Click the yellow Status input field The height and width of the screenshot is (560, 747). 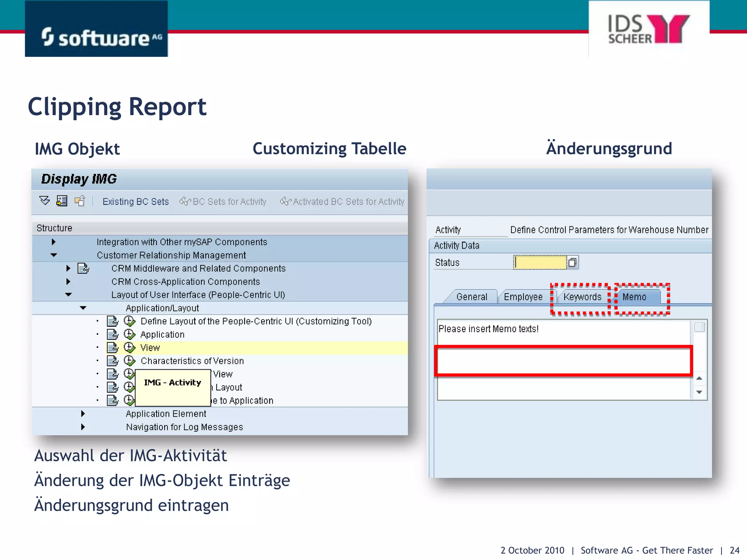point(540,262)
